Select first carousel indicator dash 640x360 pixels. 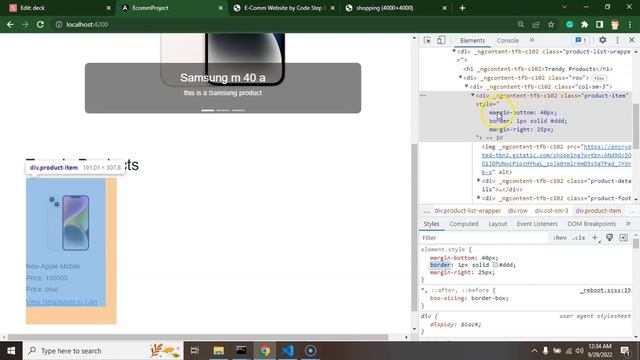(x=207, y=110)
